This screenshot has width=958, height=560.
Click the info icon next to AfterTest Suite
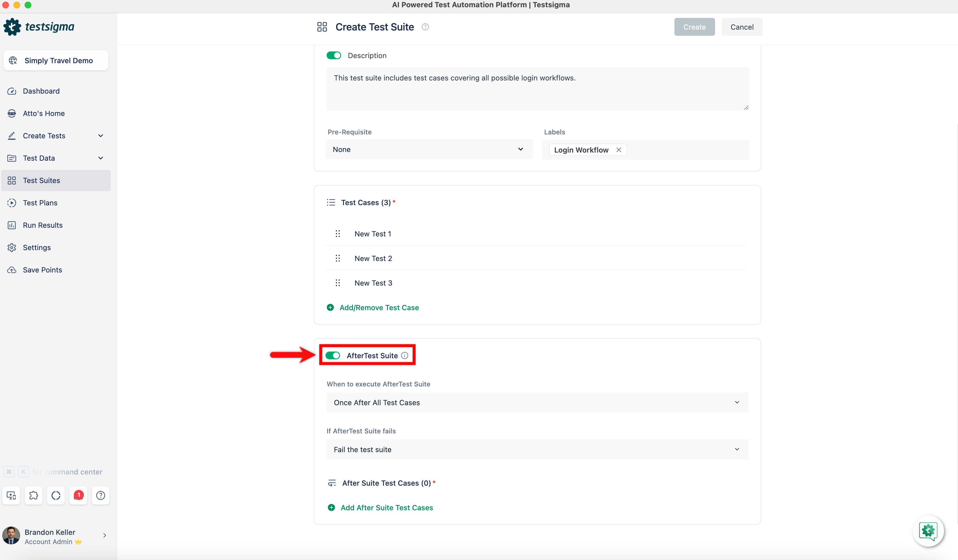(x=405, y=356)
